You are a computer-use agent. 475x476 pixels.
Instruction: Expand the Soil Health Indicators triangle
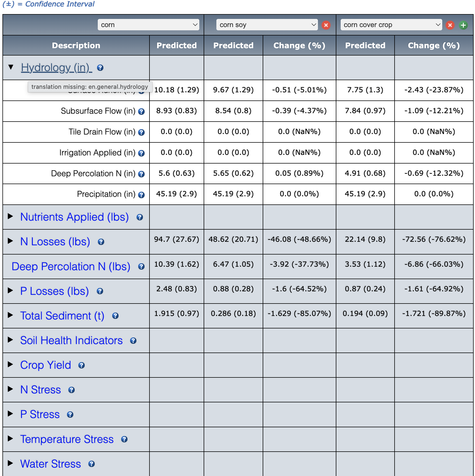10,340
